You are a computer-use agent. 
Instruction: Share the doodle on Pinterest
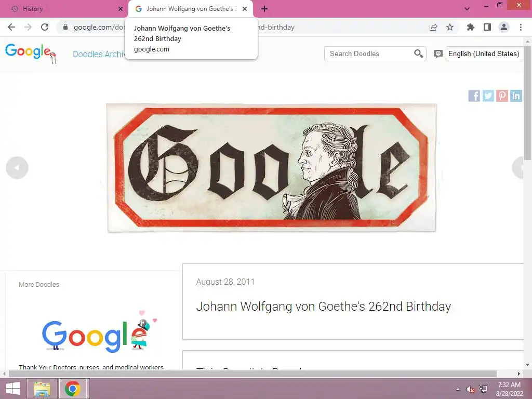(x=502, y=96)
